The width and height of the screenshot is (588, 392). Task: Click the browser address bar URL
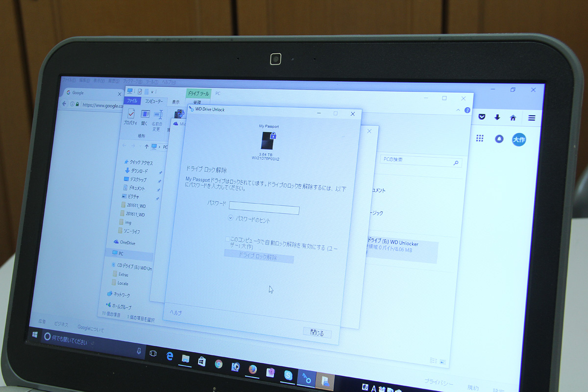tap(103, 105)
